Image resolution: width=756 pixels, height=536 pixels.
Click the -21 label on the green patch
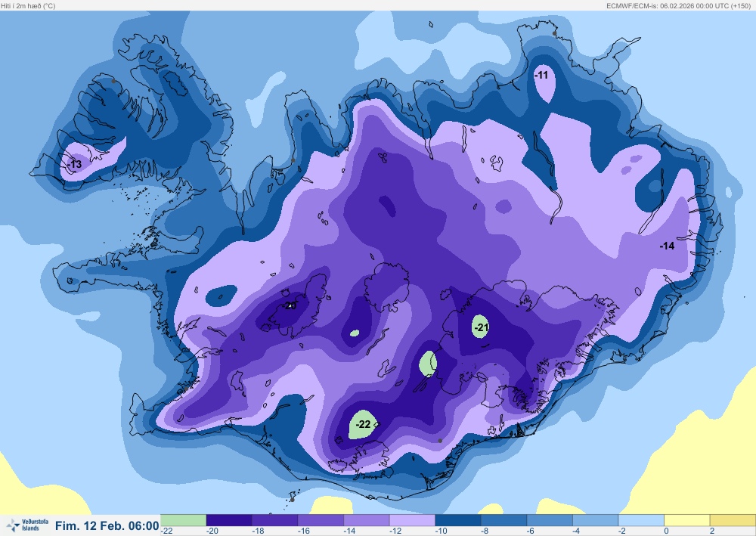(x=481, y=328)
